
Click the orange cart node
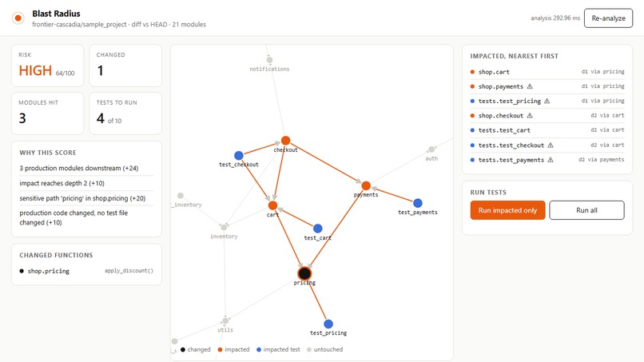coord(272,205)
